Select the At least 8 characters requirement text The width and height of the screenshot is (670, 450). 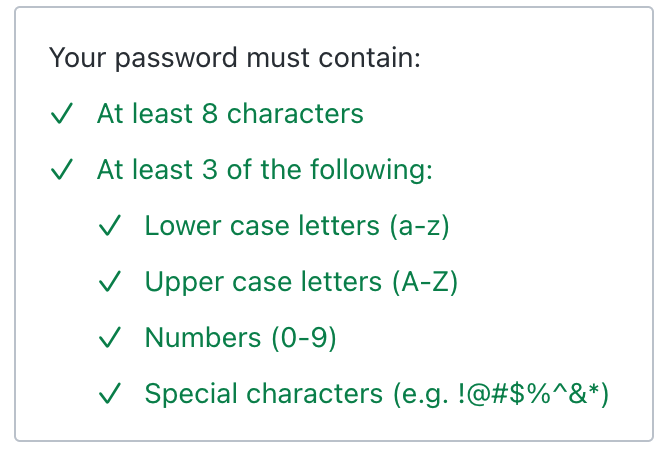[230, 114]
